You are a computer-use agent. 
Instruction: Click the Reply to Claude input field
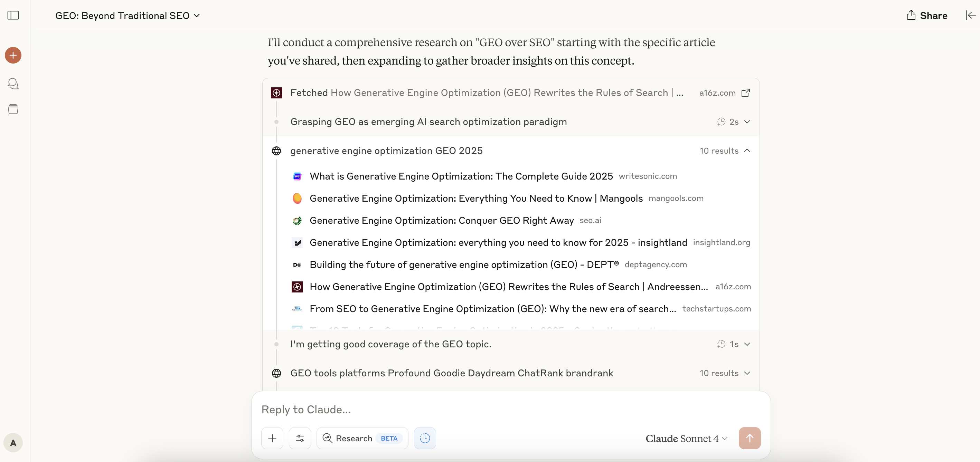[x=510, y=410]
